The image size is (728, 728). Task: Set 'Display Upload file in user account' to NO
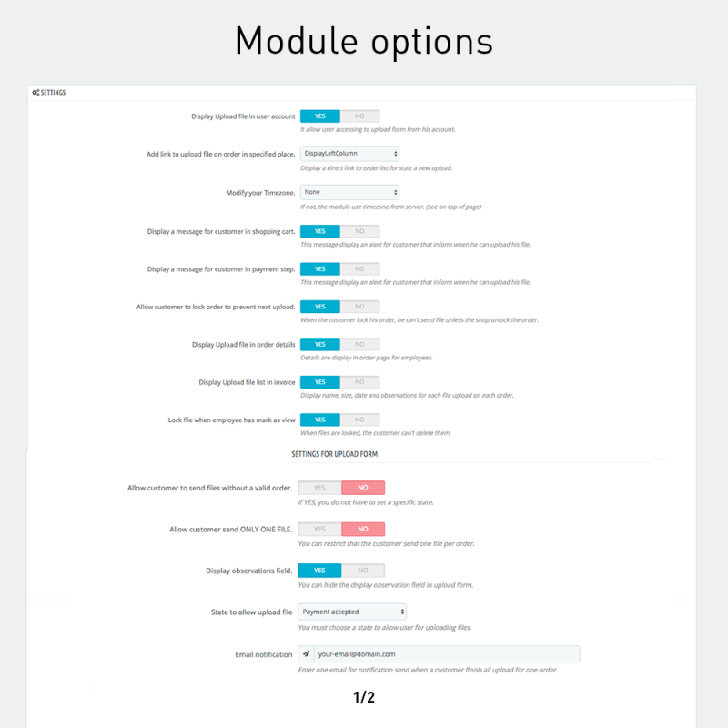pos(359,116)
